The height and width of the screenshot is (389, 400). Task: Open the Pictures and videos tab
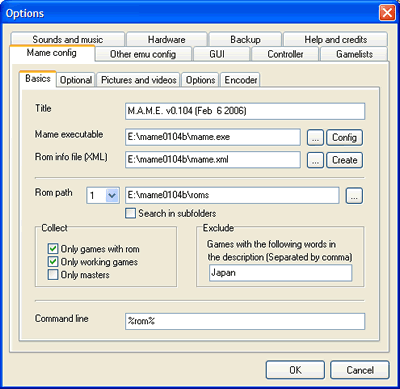139,80
